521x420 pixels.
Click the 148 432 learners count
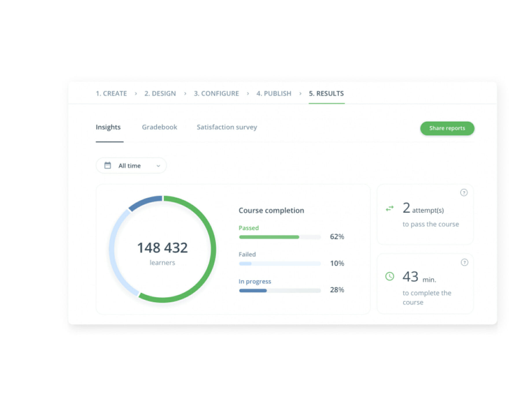pos(162,248)
